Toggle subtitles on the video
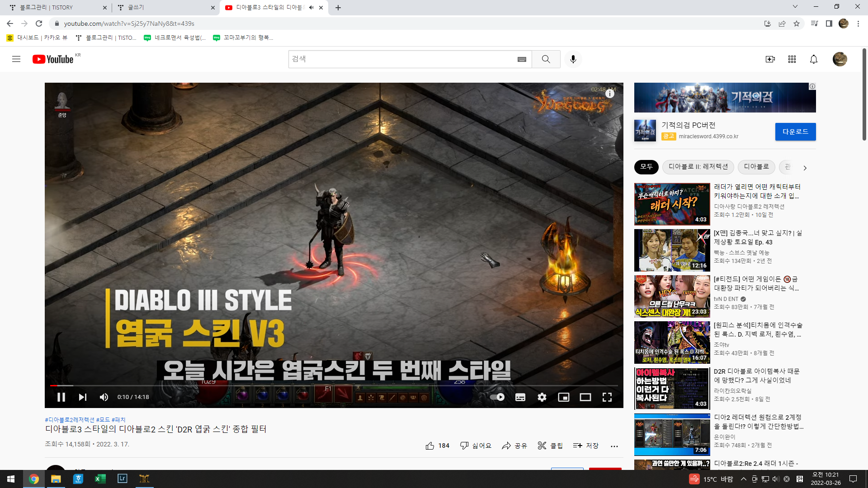868x488 pixels. coord(520,397)
